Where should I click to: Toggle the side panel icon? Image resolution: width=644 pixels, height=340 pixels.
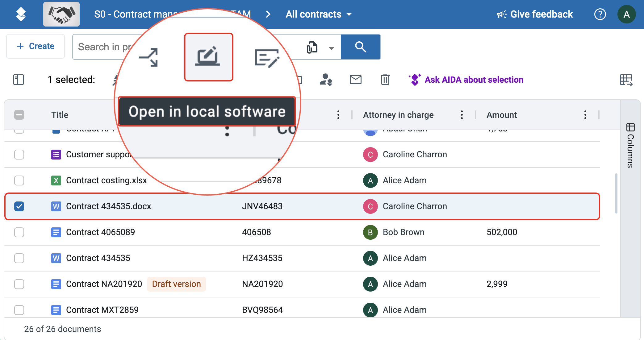click(x=19, y=80)
